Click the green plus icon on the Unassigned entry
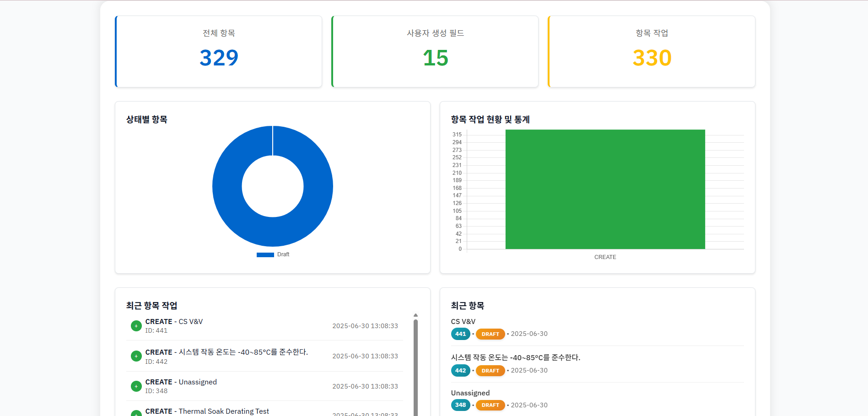 (x=136, y=386)
